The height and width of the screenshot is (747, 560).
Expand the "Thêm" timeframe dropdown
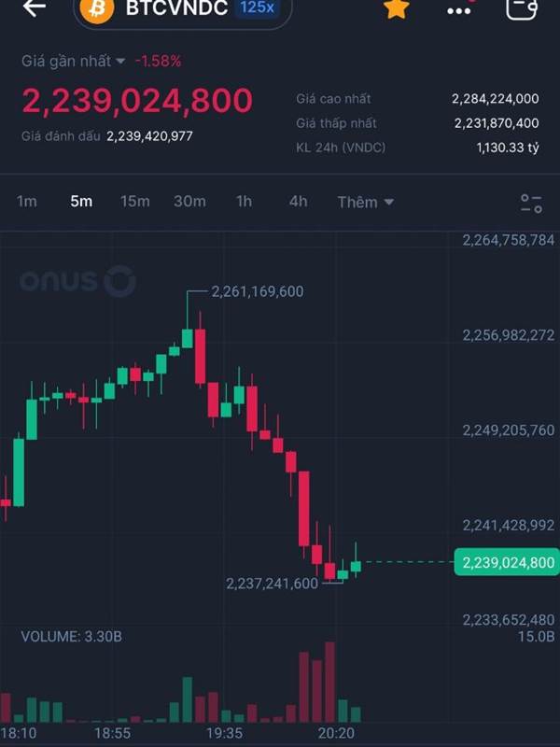365,202
